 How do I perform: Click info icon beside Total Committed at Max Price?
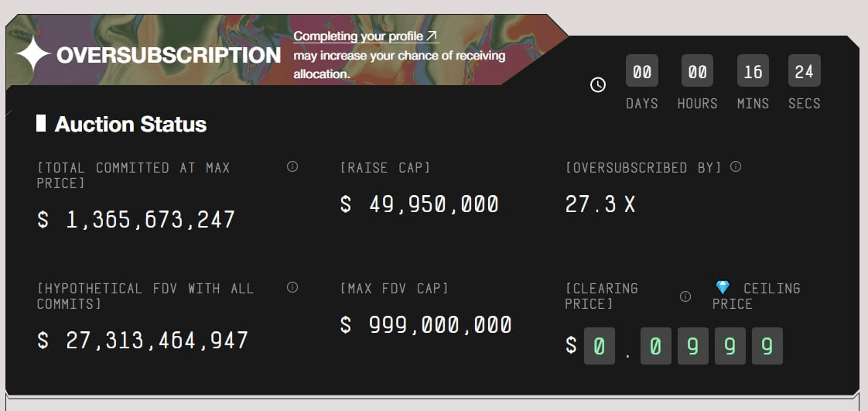(x=292, y=166)
